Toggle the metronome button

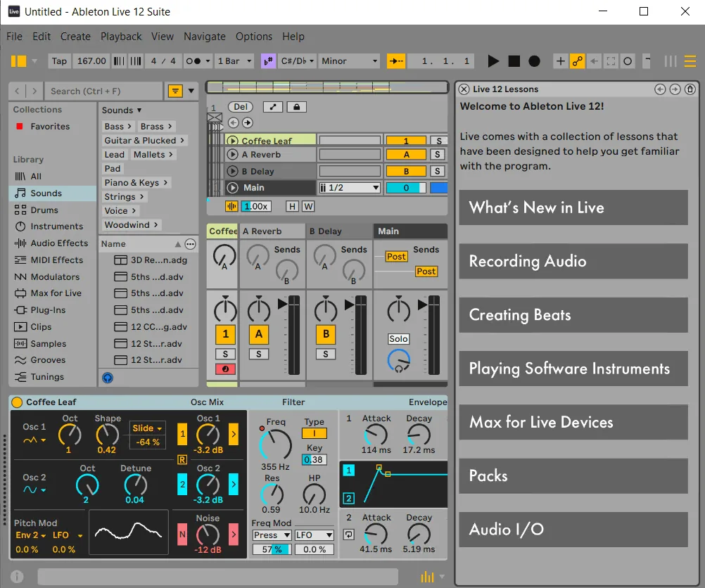193,61
